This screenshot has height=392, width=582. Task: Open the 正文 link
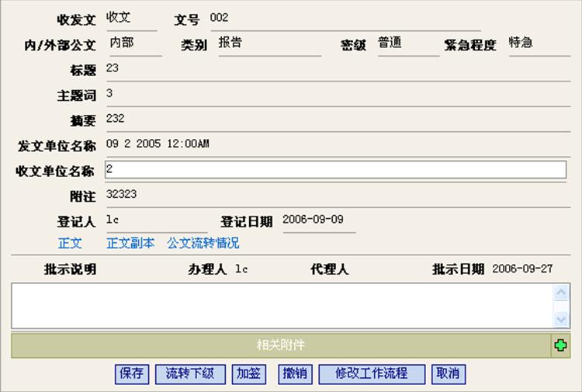(x=70, y=243)
